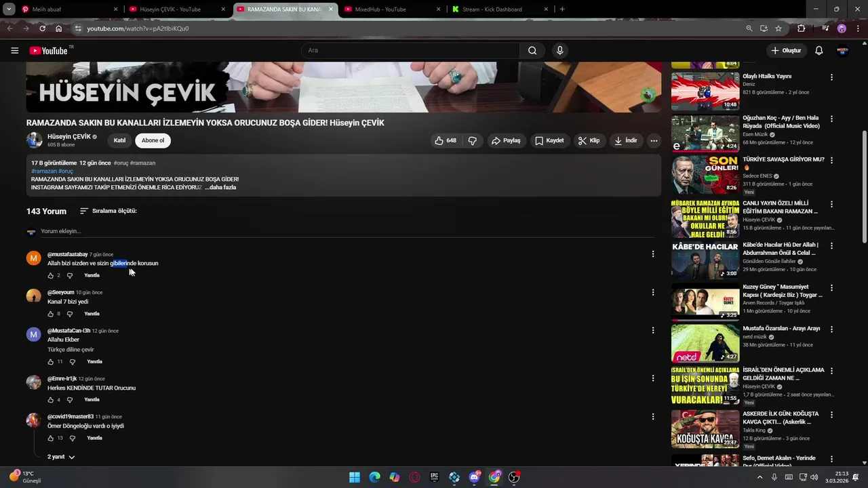Open the Oluştur create menu
The width and height of the screenshot is (868, 488).
click(x=787, y=51)
